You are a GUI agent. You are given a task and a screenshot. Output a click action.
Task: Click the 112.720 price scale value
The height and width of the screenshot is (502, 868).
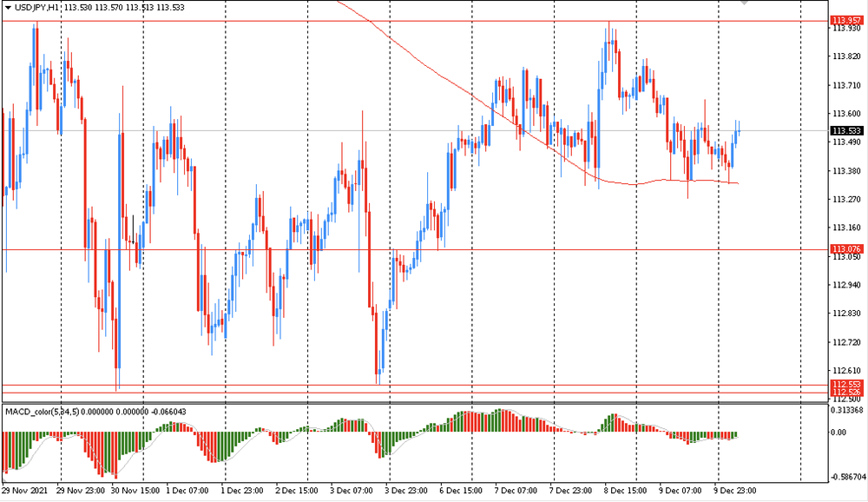point(847,342)
